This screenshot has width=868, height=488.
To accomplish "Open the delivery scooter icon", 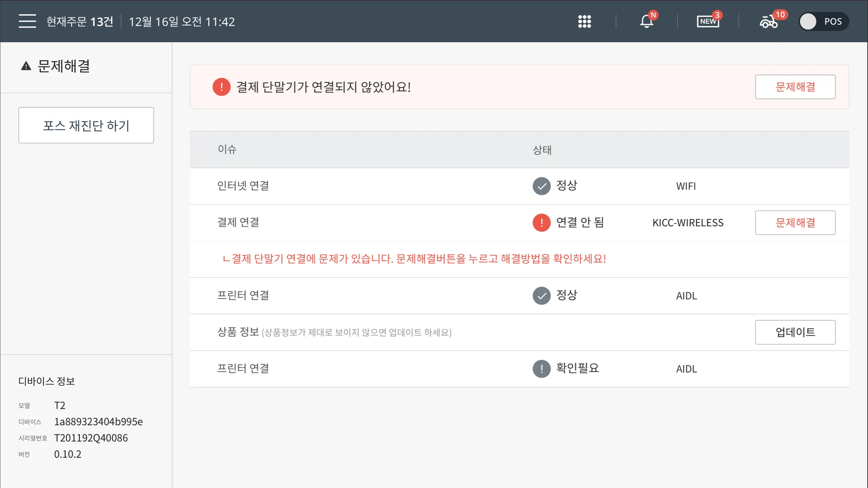I will pyautogui.click(x=769, y=21).
